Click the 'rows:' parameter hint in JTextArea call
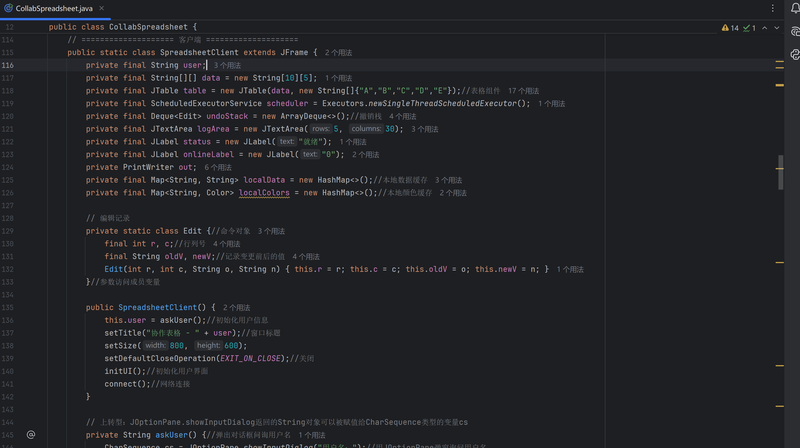 tap(320, 129)
